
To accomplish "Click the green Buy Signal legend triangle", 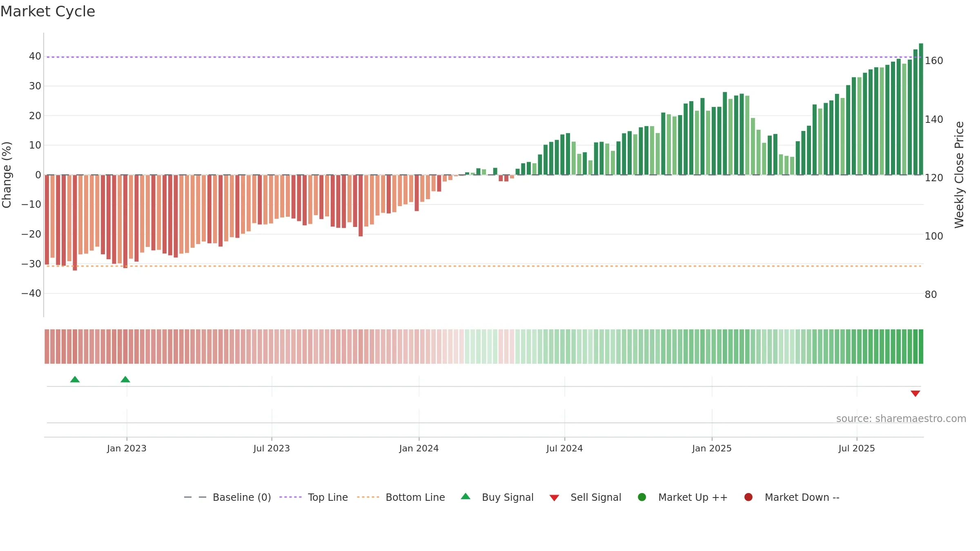I will click(x=465, y=496).
